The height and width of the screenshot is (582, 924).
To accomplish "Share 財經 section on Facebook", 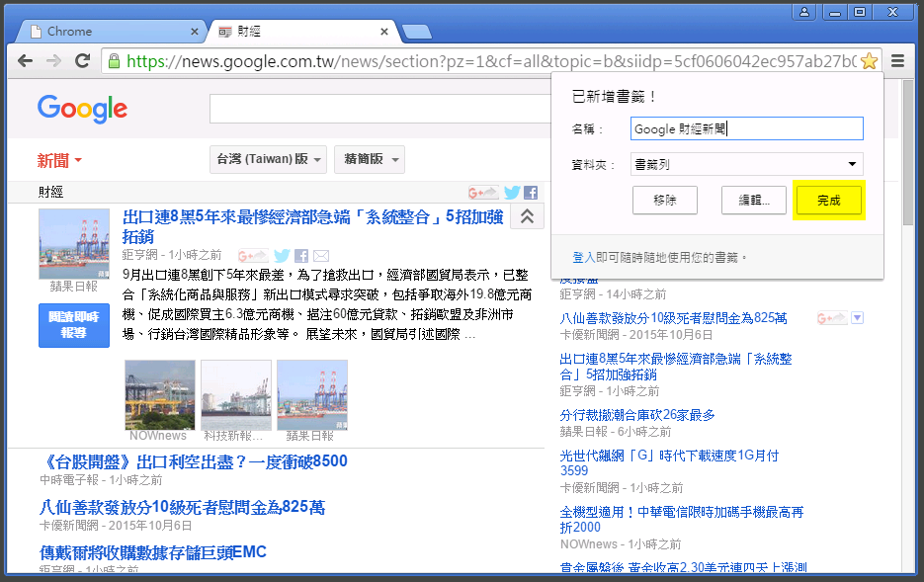I will pos(531,192).
